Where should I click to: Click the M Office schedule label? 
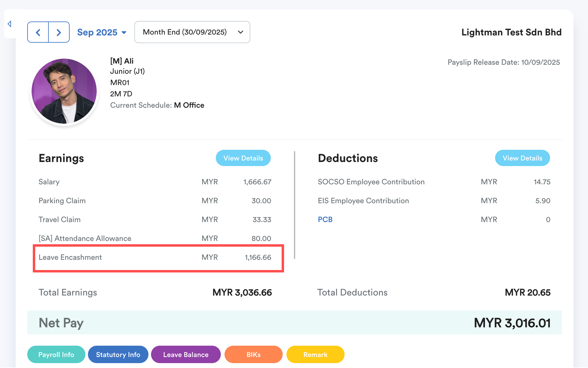[189, 105]
